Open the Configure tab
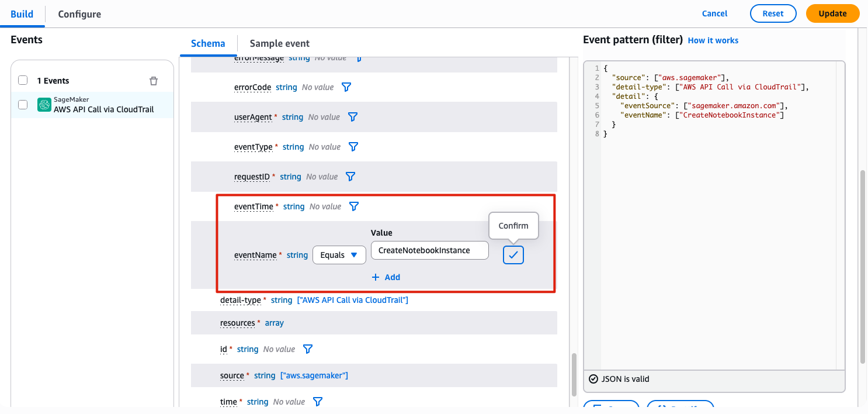Screen dimensions: 868x414 (79, 14)
